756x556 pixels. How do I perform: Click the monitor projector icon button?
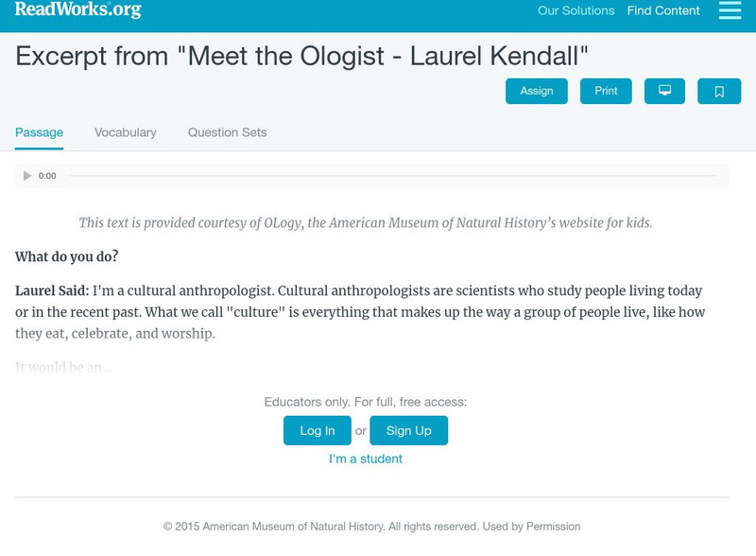[x=667, y=91]
